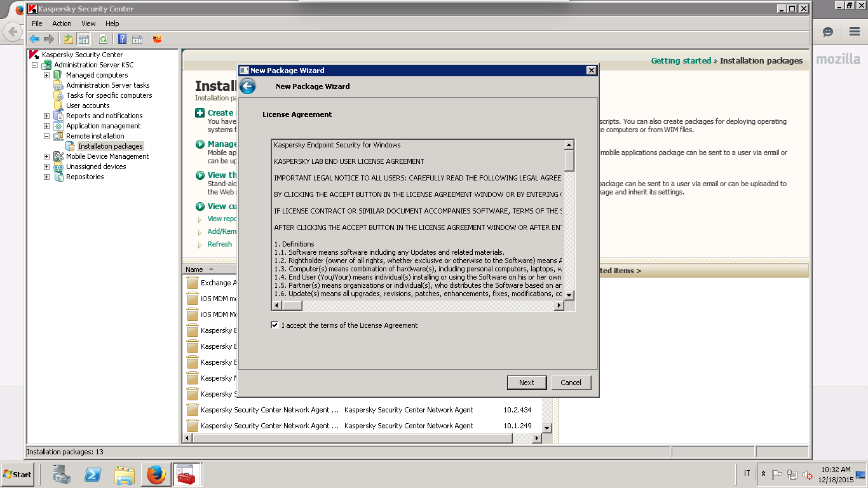868x488 pixels.
Task: Click the Repositories icon in tree
Action: pyautogui.click(x=58, y=177)
